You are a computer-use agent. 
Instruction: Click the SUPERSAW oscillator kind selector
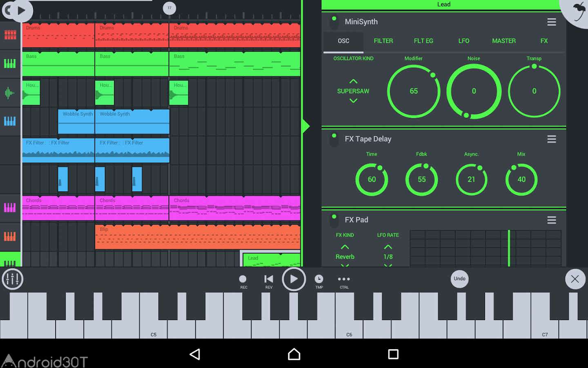[353, 91]
